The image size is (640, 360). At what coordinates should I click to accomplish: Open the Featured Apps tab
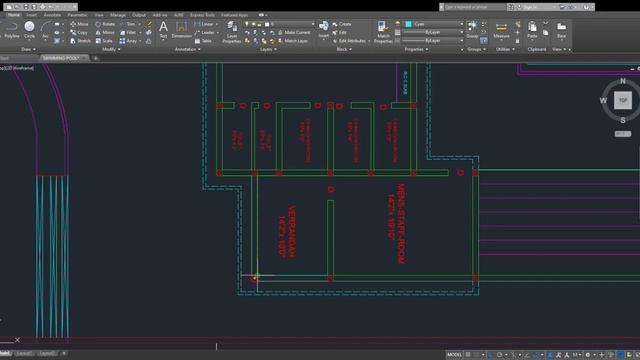tap(235, 15)
